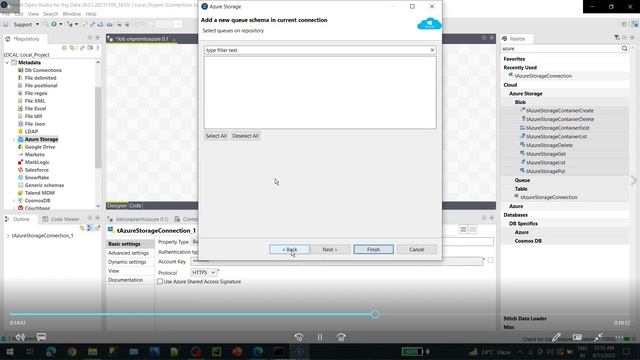Click the Salesforce metadata icon
Screen dimensions: 640x360
20,170
